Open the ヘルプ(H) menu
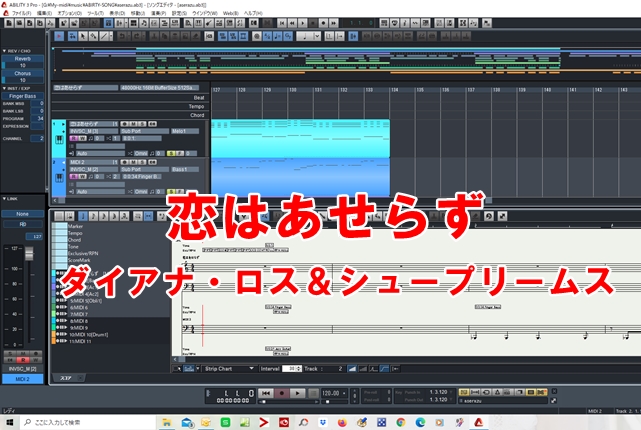This screenshot has height=430, width=641. 253,13
